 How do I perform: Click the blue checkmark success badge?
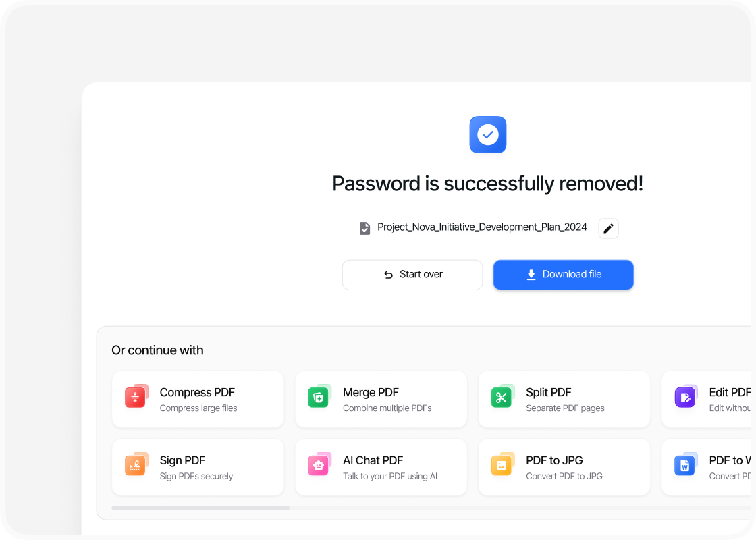(x=488, y=134)
